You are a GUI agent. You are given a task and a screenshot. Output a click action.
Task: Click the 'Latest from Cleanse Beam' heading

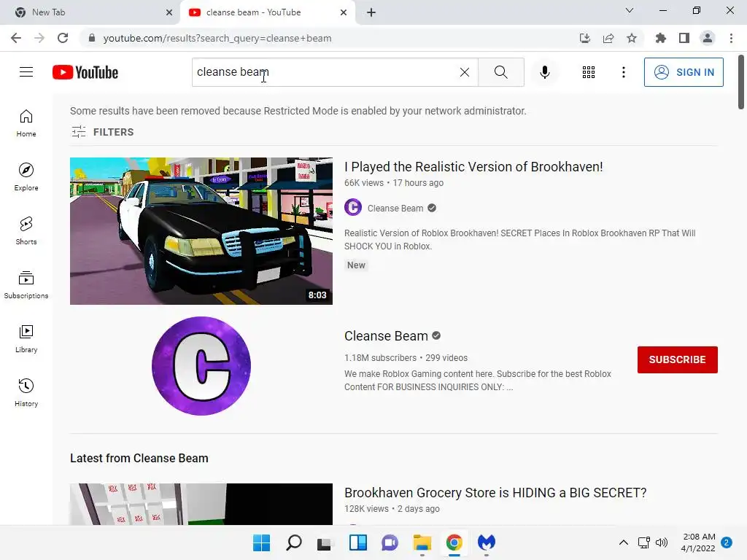(139, 458)
